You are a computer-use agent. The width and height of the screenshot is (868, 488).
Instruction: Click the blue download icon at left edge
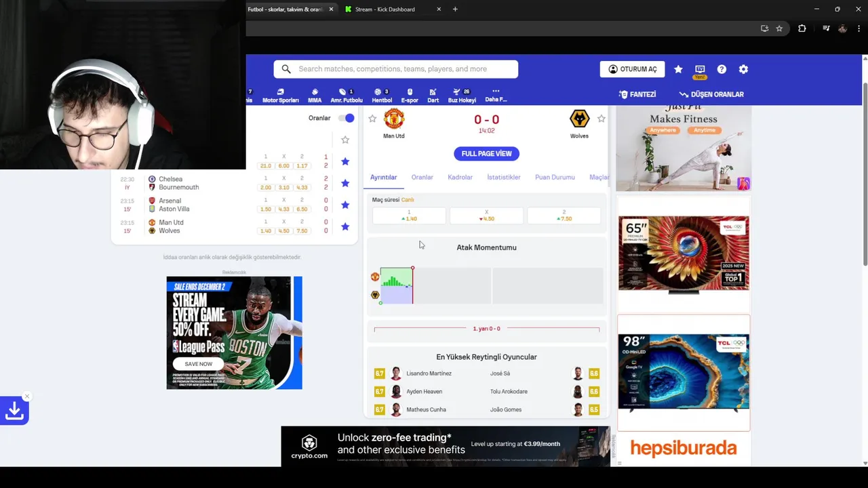point(14,411)
